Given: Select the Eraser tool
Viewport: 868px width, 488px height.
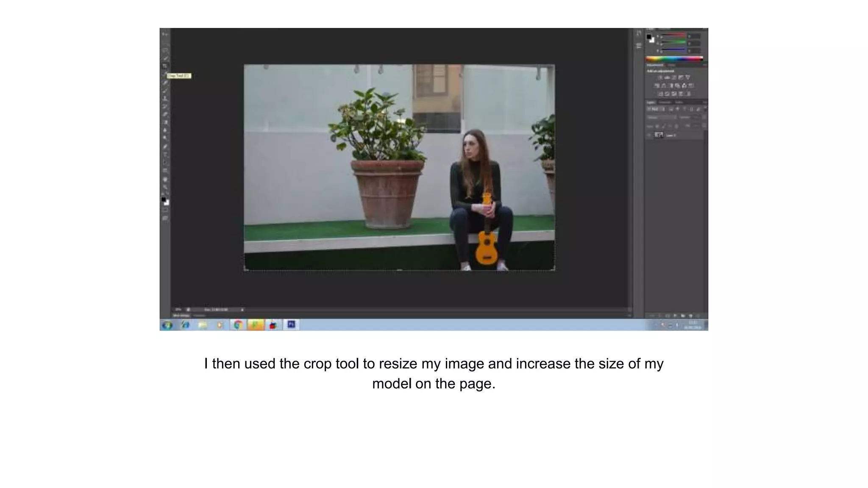Looking at the screenshot, I should 165,114.
